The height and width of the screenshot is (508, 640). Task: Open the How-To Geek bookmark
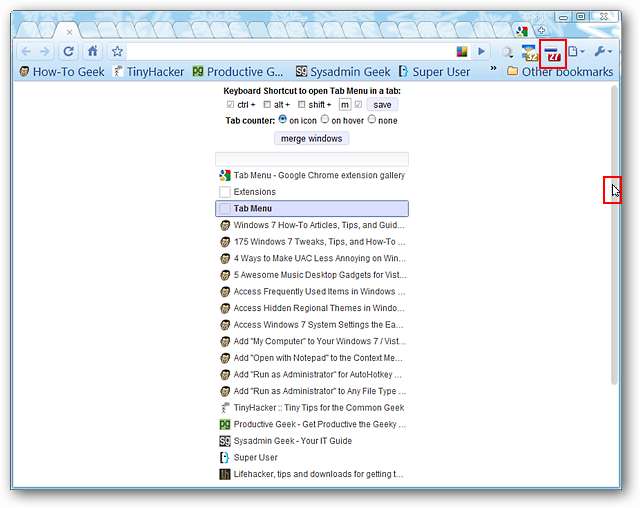(x=61, y=72)
